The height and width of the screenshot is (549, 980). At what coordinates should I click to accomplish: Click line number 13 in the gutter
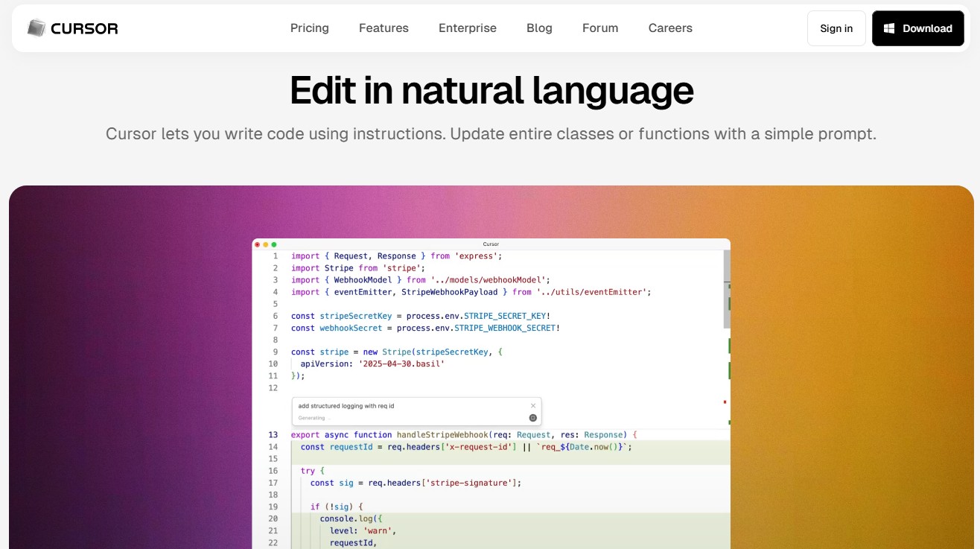pos(273,435)
